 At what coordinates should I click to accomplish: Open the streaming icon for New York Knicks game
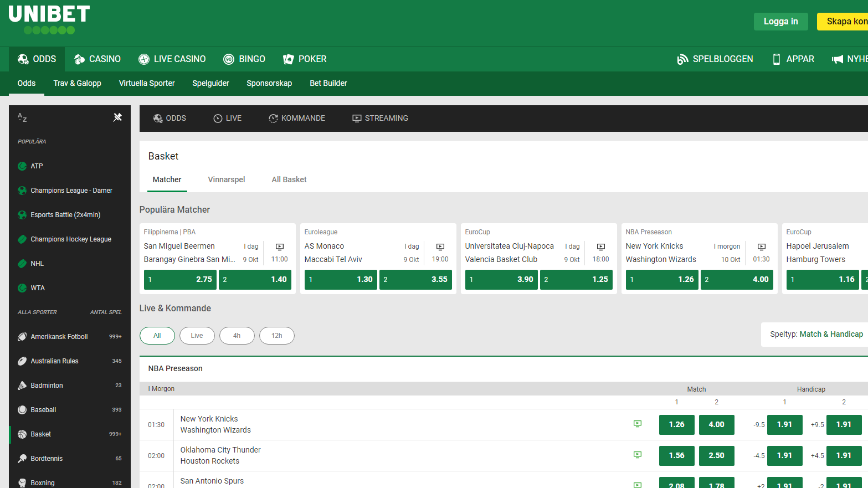pyautogui.click(x=638, y=423)
